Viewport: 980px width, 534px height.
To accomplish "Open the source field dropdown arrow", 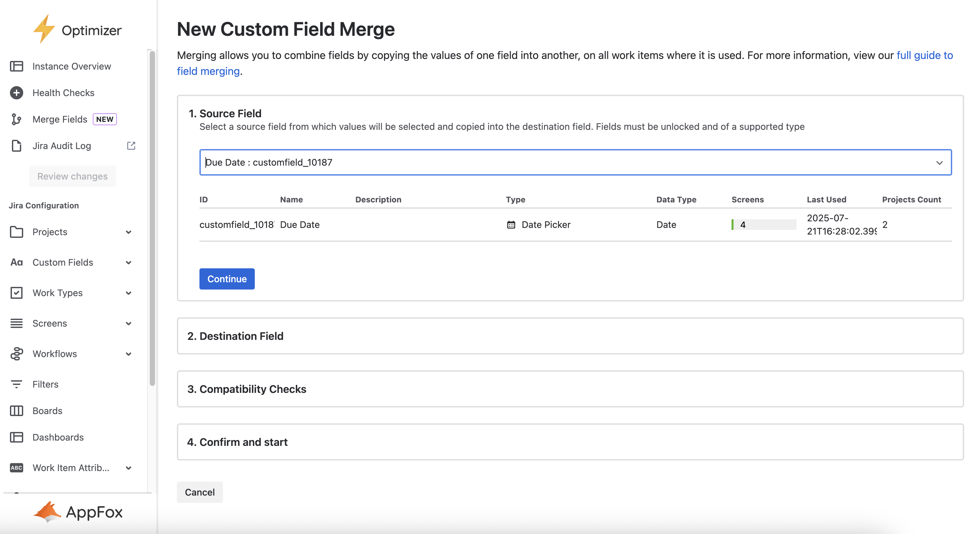I will tap(939, 163).
